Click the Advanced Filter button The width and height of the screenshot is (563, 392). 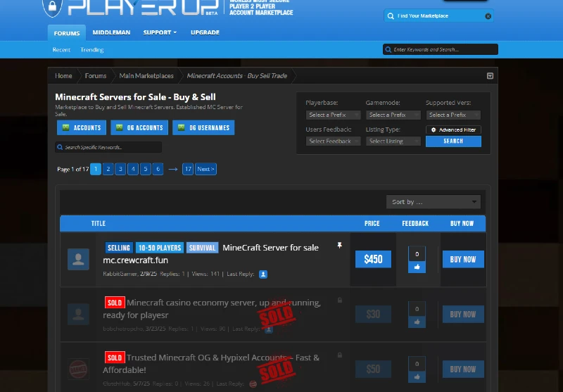tap(453, 130)
